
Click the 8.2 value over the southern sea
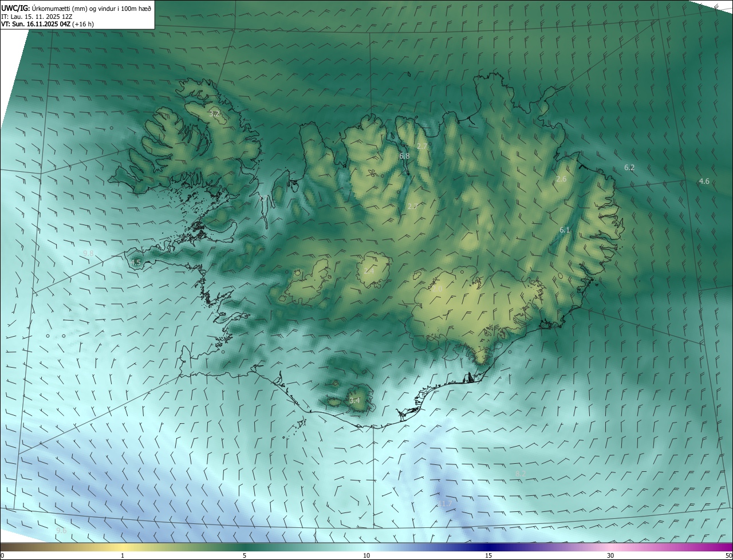point(520,474)
